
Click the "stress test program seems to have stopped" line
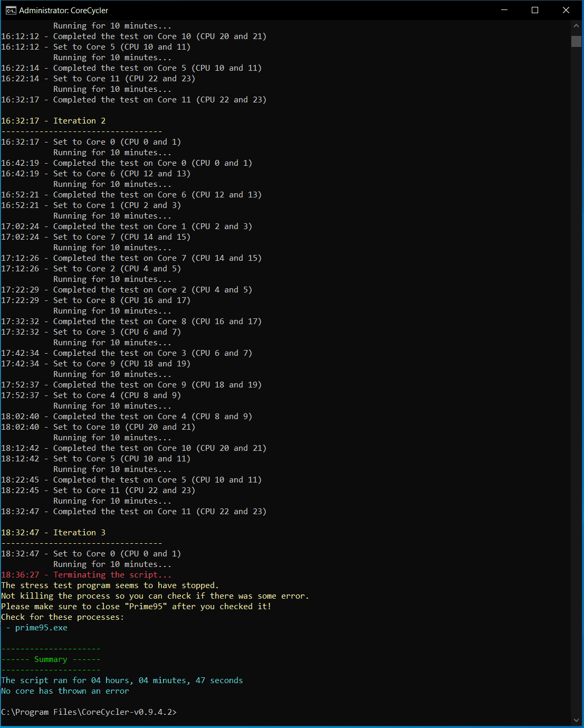pyautogui.click(x=110, y=585)
